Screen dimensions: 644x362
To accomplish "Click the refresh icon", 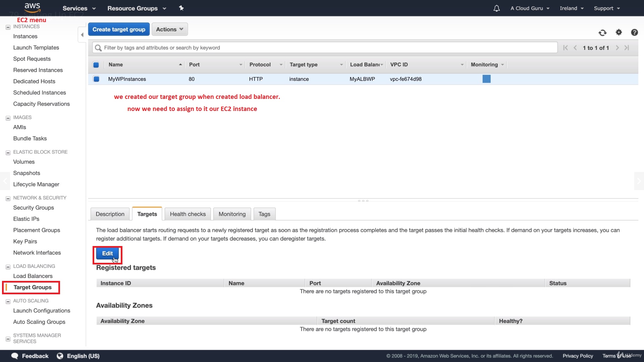I will (x=602, y=33).
